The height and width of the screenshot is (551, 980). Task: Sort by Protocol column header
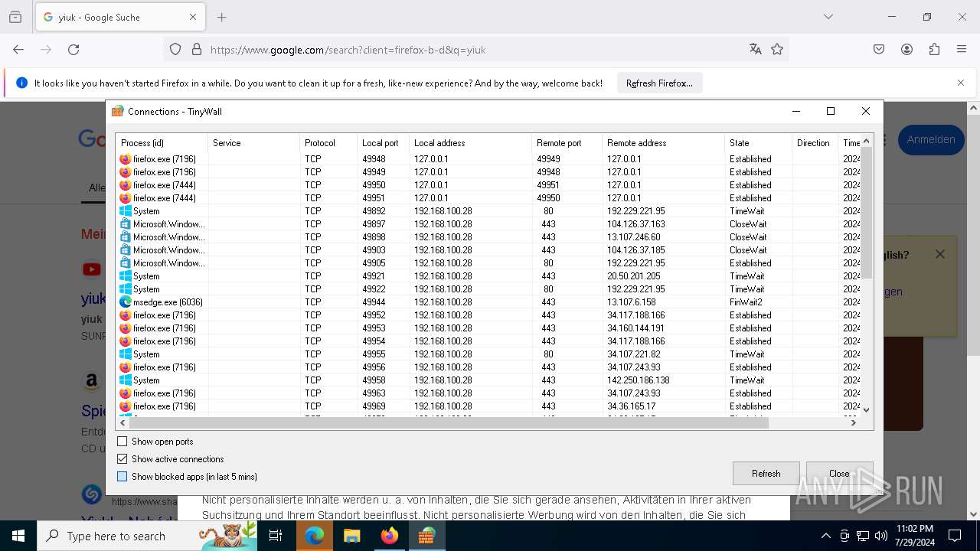pyautogui.click(x=328, y=143)
